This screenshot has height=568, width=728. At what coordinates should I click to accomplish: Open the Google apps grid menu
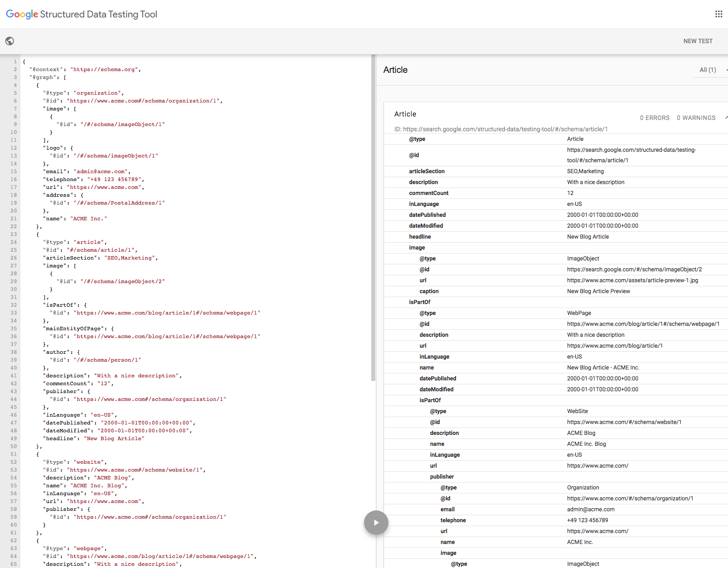pyautogui.click(x=719, y=14)
